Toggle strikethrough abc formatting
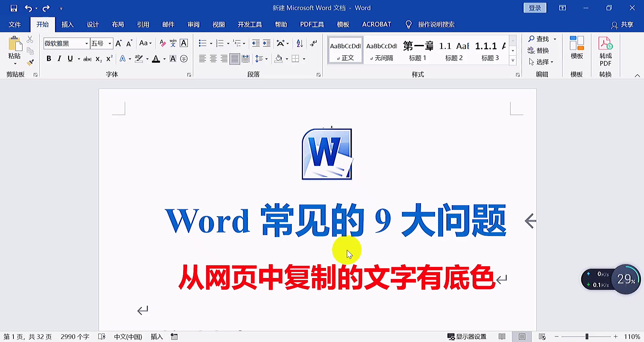Screen dimensions: 644x342 pyautogui.click(x=88, y=59)
